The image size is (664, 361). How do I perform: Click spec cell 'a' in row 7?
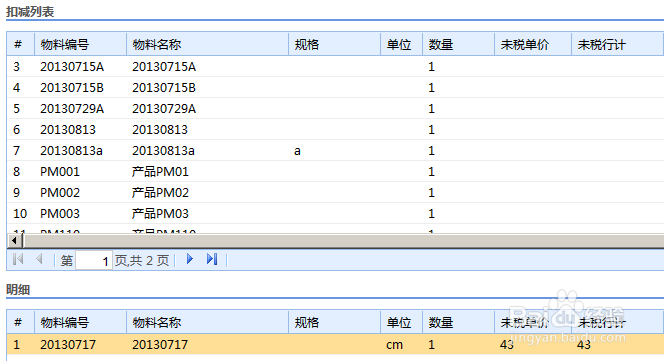297,151
